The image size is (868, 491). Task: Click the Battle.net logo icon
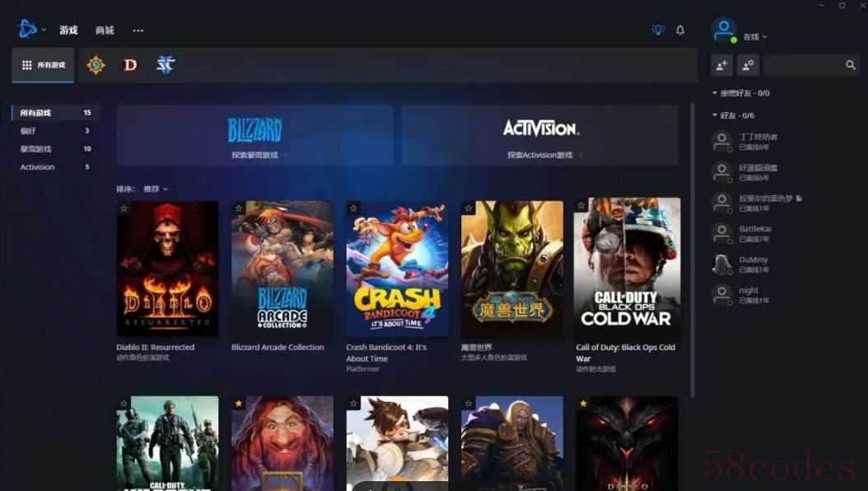pos(27,29)
